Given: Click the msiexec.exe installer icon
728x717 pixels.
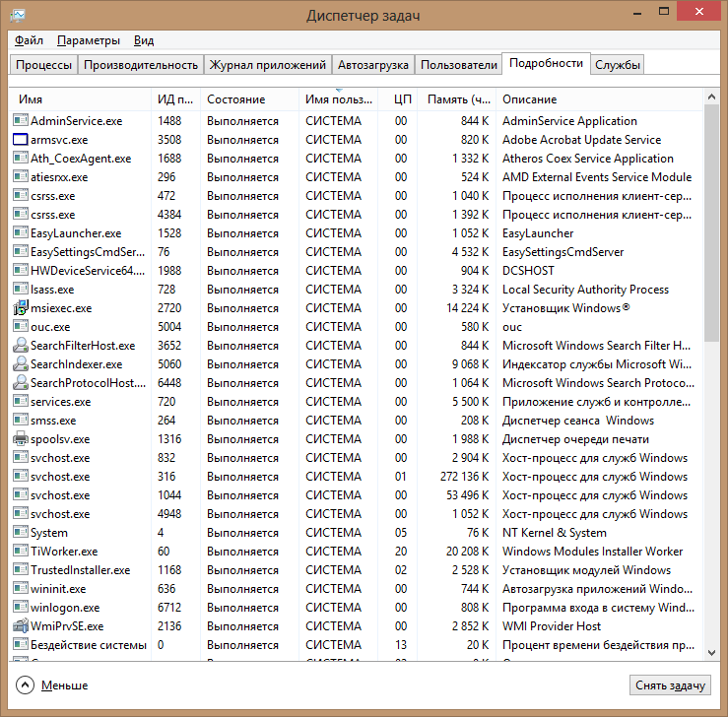Looking at the screenshot, I should coord(21,307).
